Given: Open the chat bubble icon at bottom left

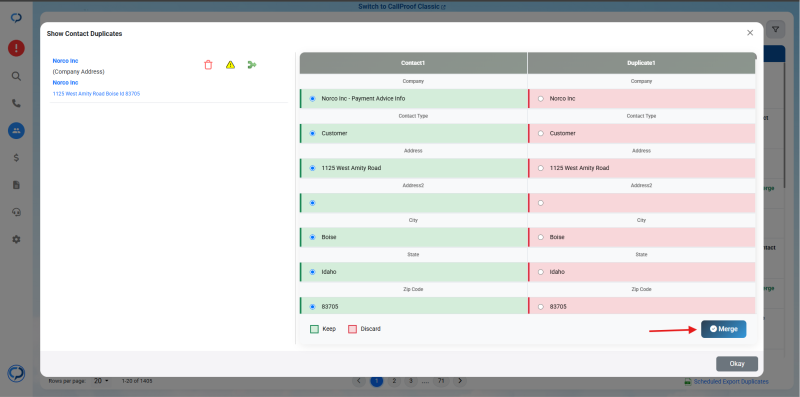Looking at the screenshot, I should pos(16,374).
